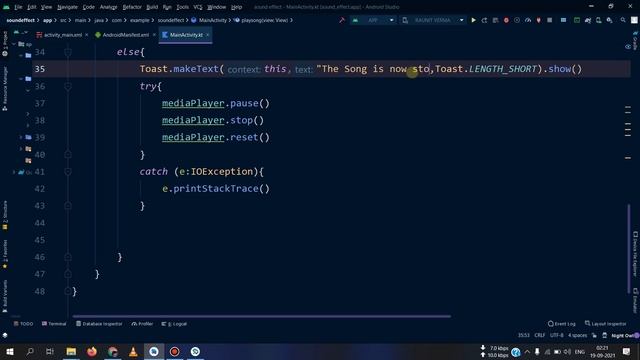Open UTF-8 encoding selector in status bar

click(556, 335)
